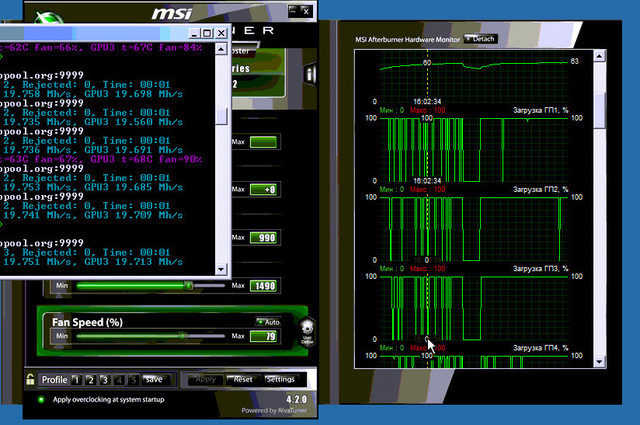
Task: Maximize the console window
Action: pyautogui.click(x=207, y=33)
